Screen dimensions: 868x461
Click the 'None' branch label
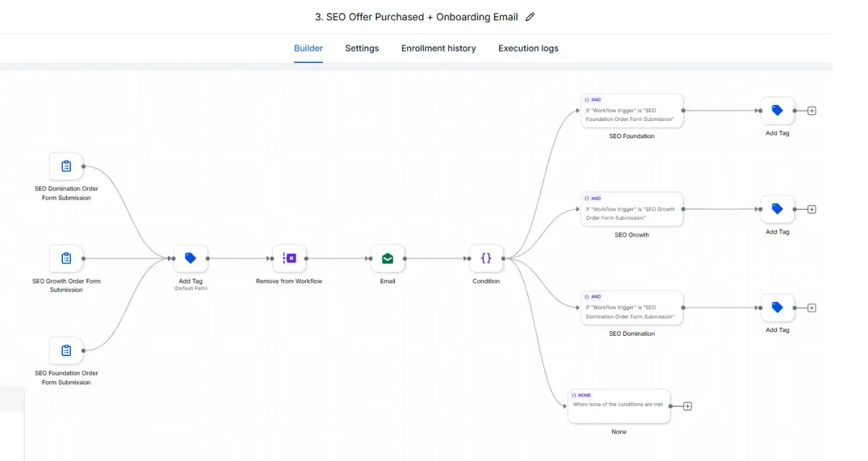(x=619, y=431)
